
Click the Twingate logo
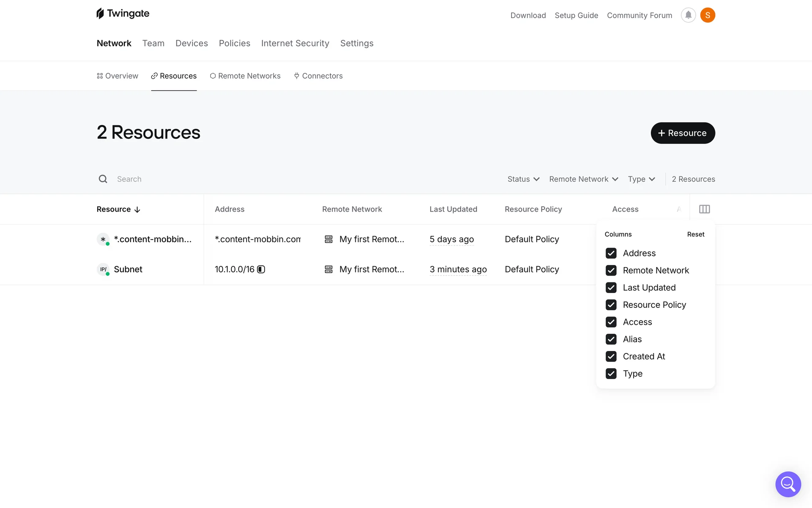123,14
